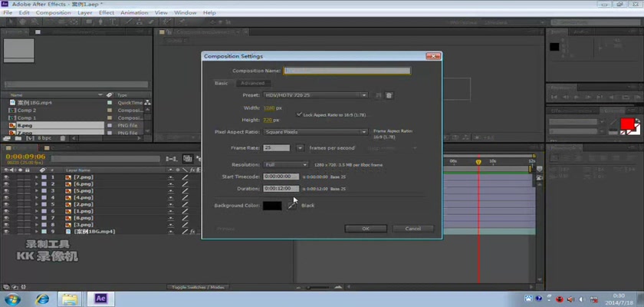
Task: Expand layer 8 [3.png] properties triangle
Action: 37,225
